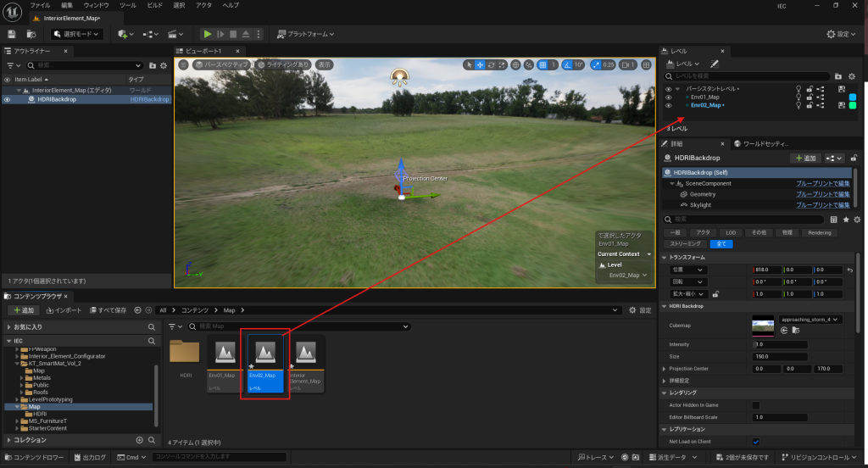This screenshot has width=868, height=468.
Task: Select the translate gizmo tool in viewport
Action: pos(480,64)
